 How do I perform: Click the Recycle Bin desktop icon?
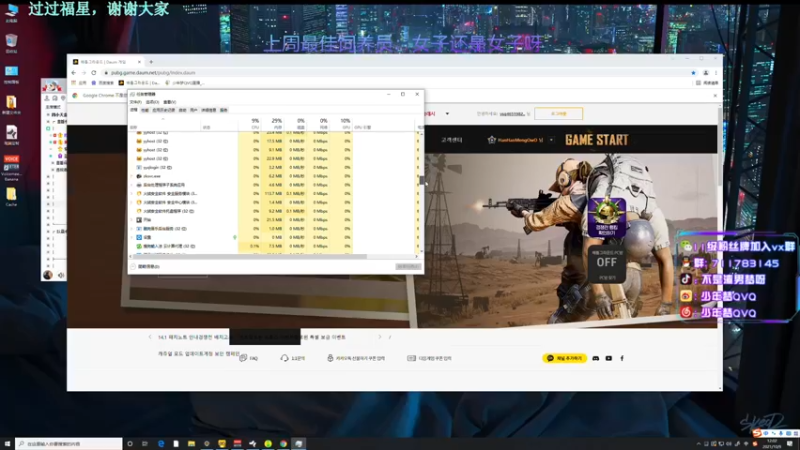[x=11, y=43]
